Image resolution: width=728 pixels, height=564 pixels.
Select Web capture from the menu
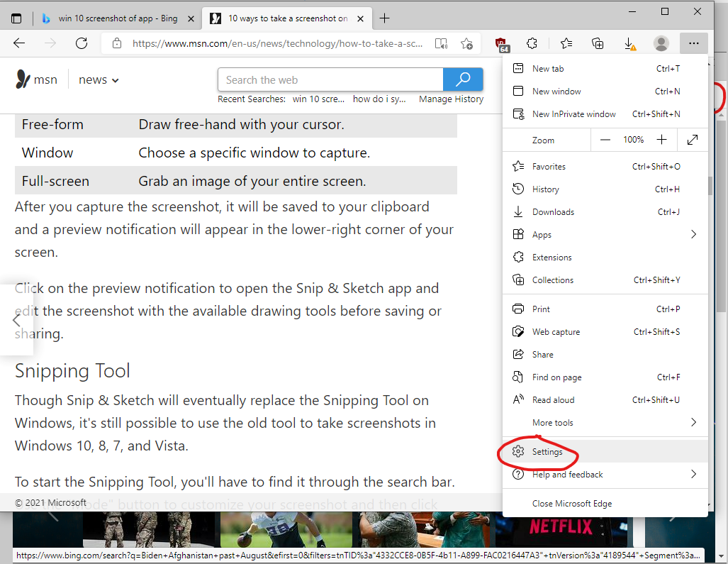(605, 332)
